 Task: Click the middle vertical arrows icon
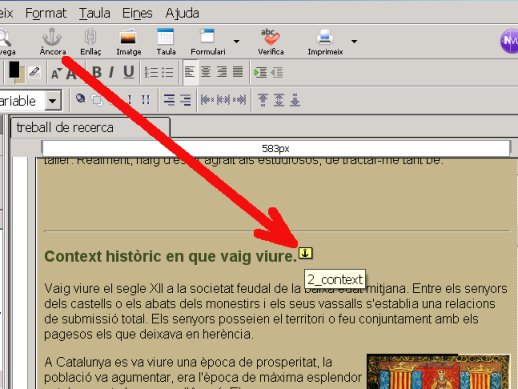[279, 100]
